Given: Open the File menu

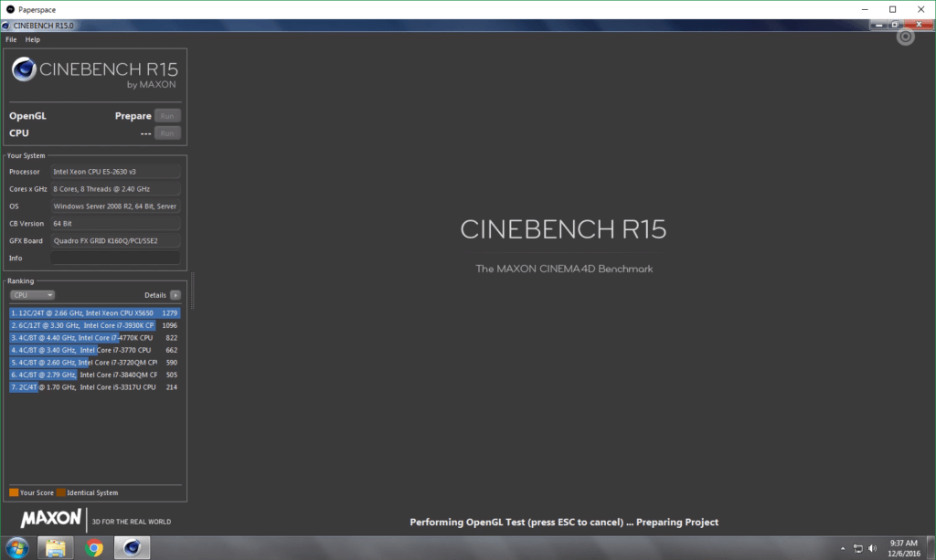Looking at the screenshot, I should (x=11, y=39).
